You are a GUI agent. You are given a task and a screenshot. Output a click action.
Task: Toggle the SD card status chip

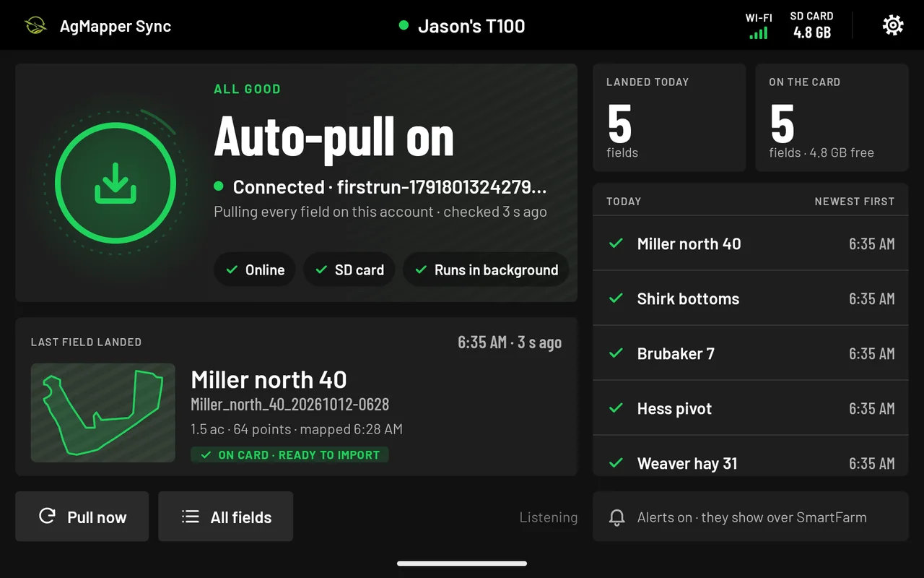coord(349,269)
